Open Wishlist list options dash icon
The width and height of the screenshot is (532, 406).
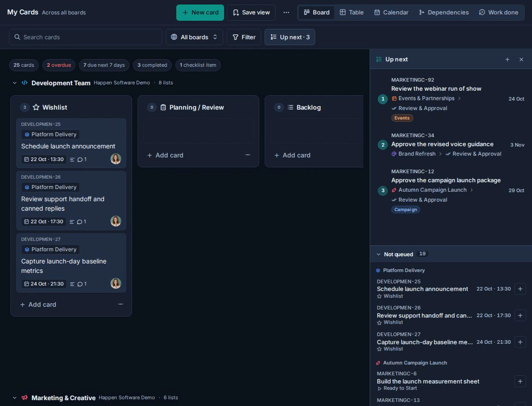tap(120, 304)
